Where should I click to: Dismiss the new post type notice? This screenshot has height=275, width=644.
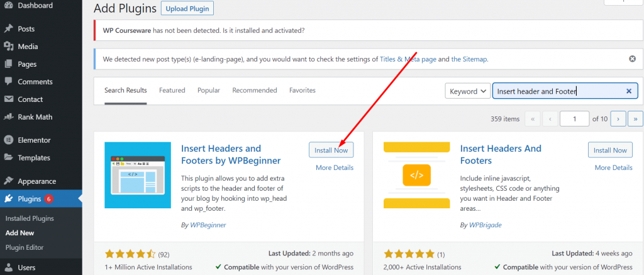click(x=633, y=59)
